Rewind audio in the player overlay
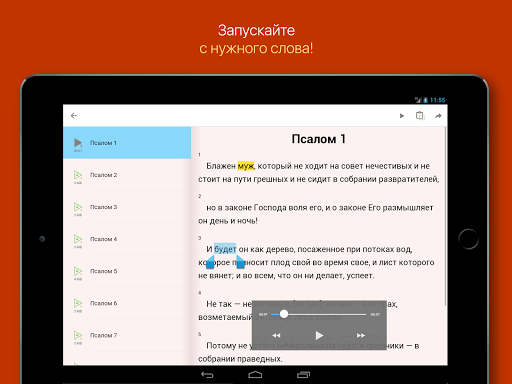 [x=276, y=335]
